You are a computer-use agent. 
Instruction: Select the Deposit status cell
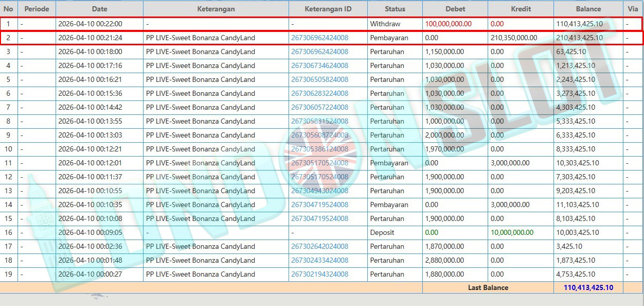coord(383,232)
